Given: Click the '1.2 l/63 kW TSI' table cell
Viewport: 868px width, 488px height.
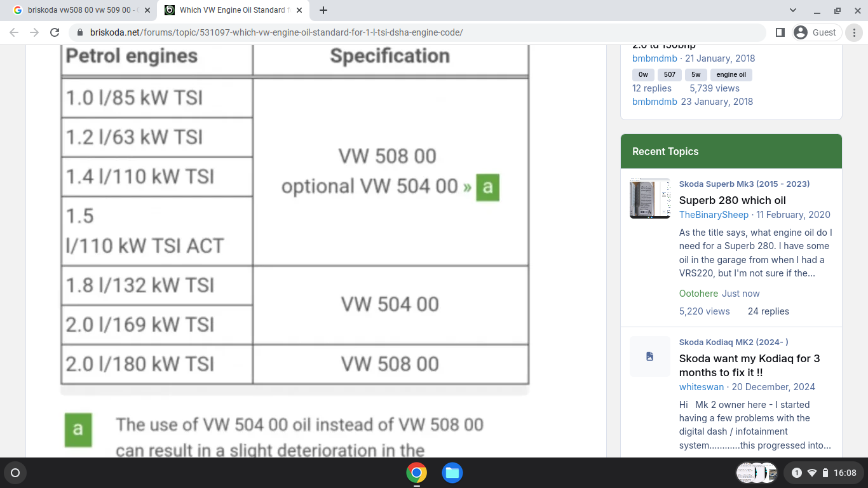Looking at the screenshot, I should click(157, 137).
